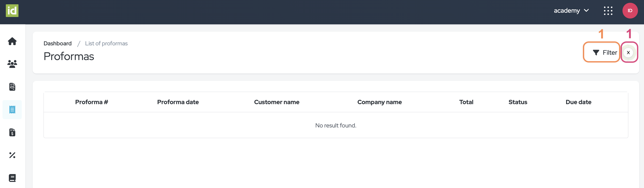The width and height of the screenshot is (644, 188).
Task: Expand the academy account dropdown
Action: [x=571, y=11]
